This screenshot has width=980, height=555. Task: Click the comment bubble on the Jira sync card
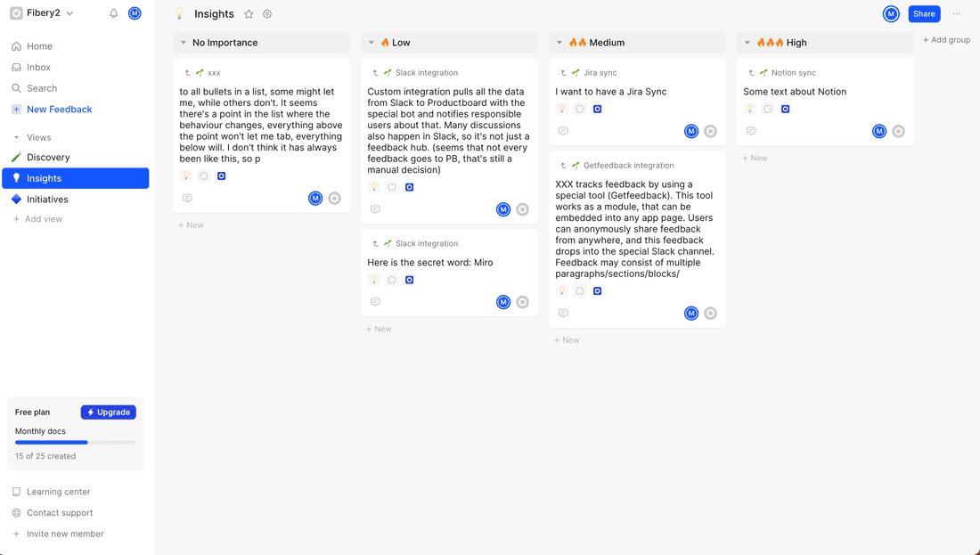point(563,130)
